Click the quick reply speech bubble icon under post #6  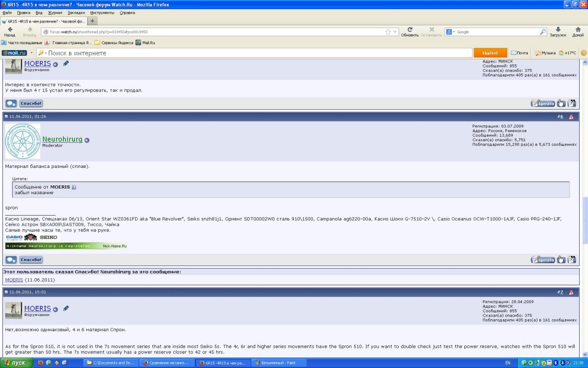tap(11, 260)
